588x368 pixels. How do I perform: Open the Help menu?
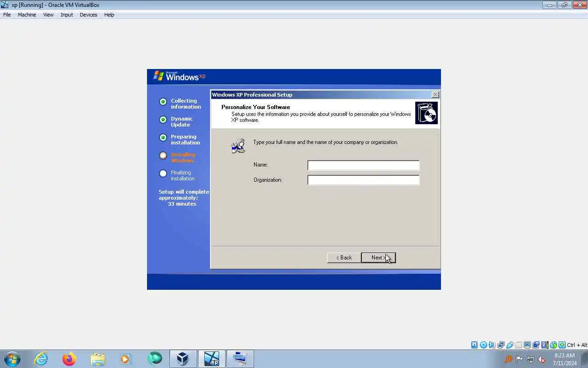click(109, 15)
